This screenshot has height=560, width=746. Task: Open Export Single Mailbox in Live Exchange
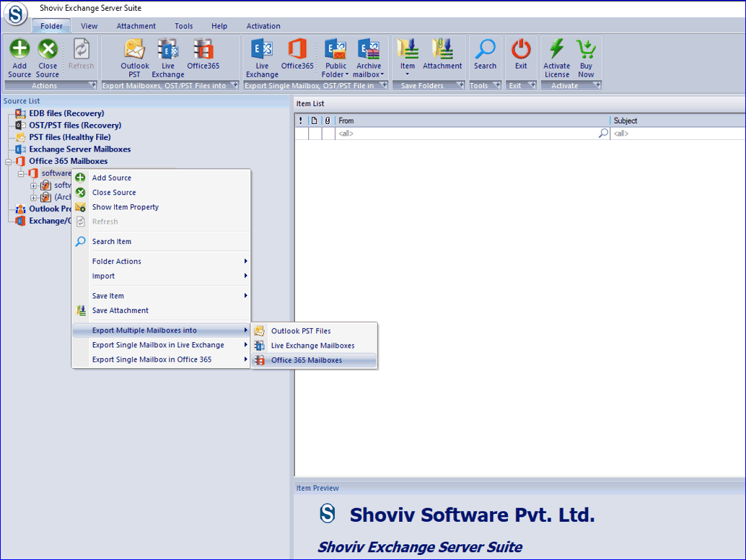pyautogui.click(x=161, y=345)
